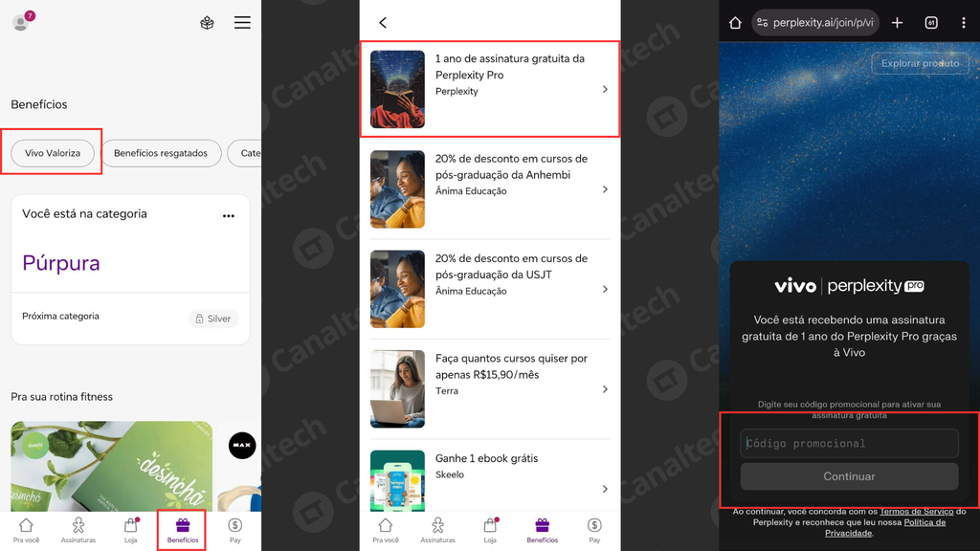Open Assinaturas tab in middle screen
This screenshot has height=551, width=980.
pyautogui.click(x=437, y=530)
